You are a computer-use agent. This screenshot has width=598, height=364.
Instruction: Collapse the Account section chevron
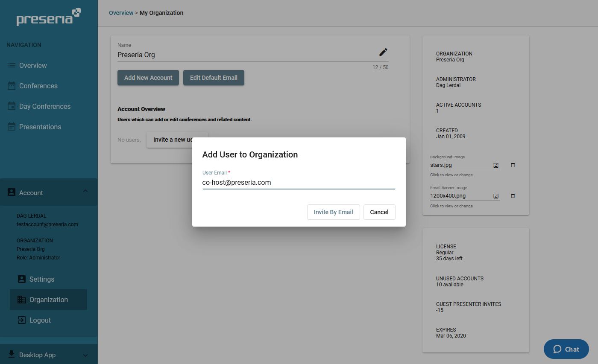pyautogui.click(x=85, y=191)
